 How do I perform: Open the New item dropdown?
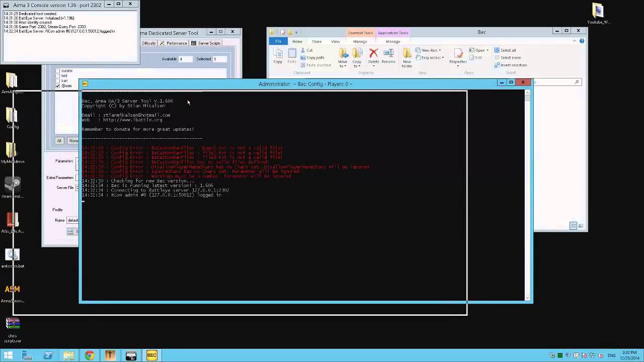click(x=429, y=50)
